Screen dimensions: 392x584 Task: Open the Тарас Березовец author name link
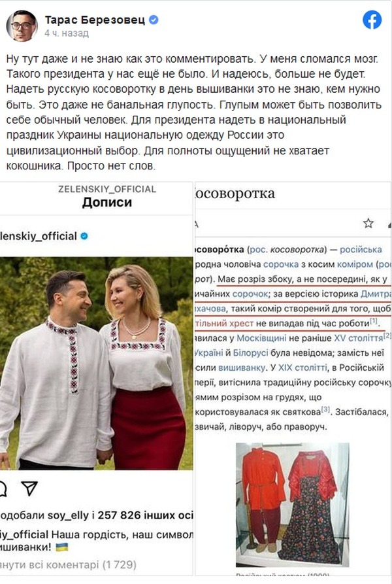click(x=95, y=20)
